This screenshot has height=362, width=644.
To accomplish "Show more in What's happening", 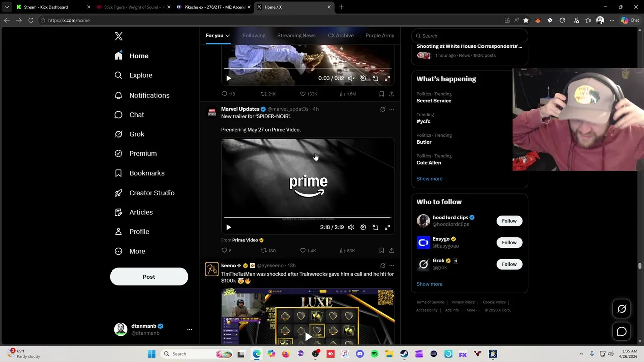I will point(429,179).
